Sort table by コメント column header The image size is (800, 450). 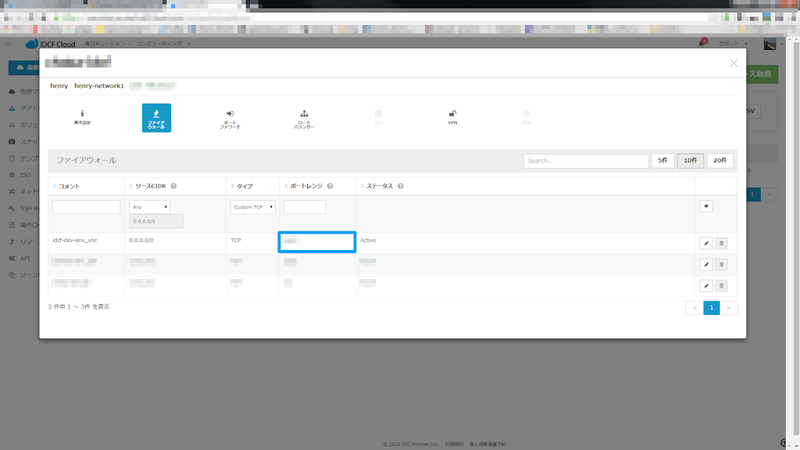tap(72, 186)
